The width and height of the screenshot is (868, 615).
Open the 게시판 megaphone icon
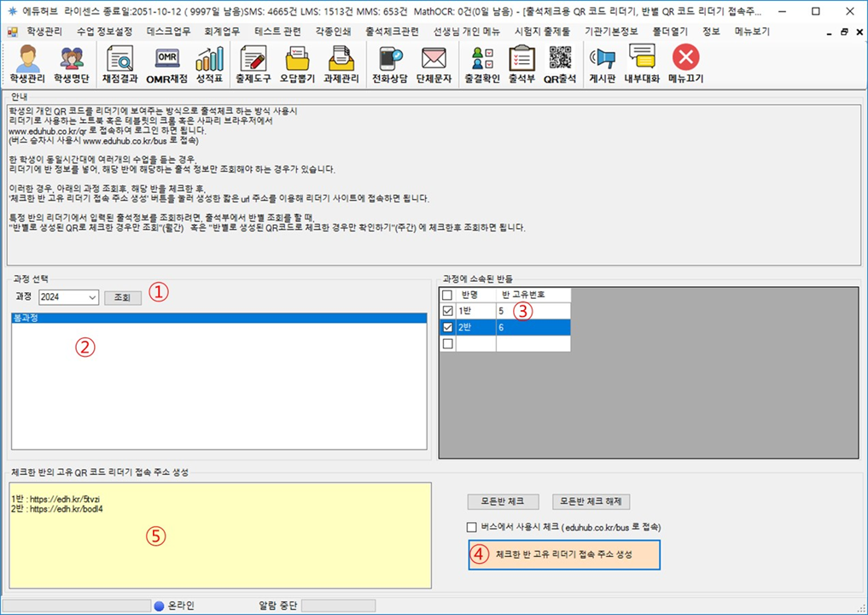tap(603, 64)
